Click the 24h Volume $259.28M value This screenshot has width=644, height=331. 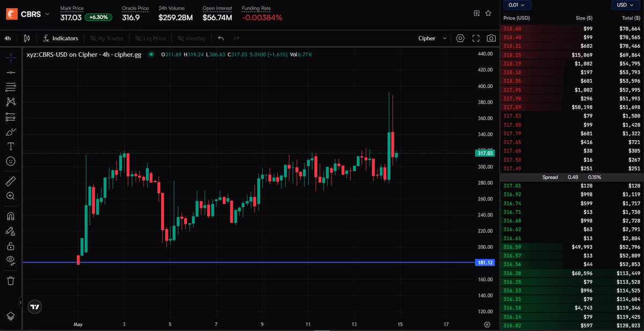(x=176, y=18)
